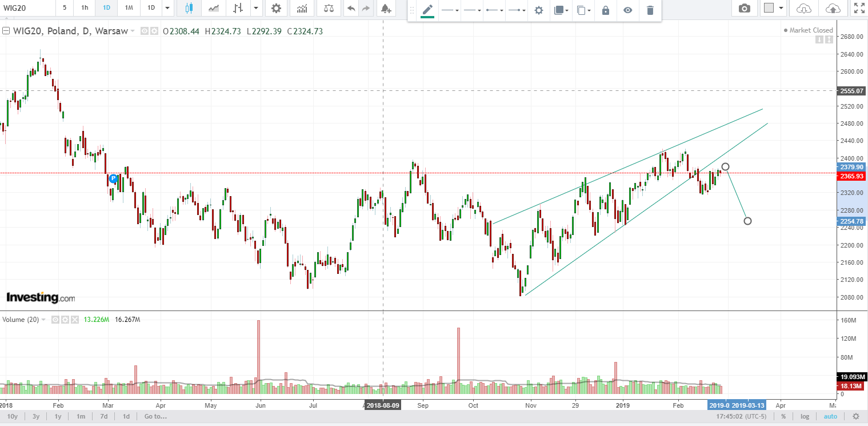Set the range to 3y
This screenshot has height=426, width=868.
coord(36,416)
